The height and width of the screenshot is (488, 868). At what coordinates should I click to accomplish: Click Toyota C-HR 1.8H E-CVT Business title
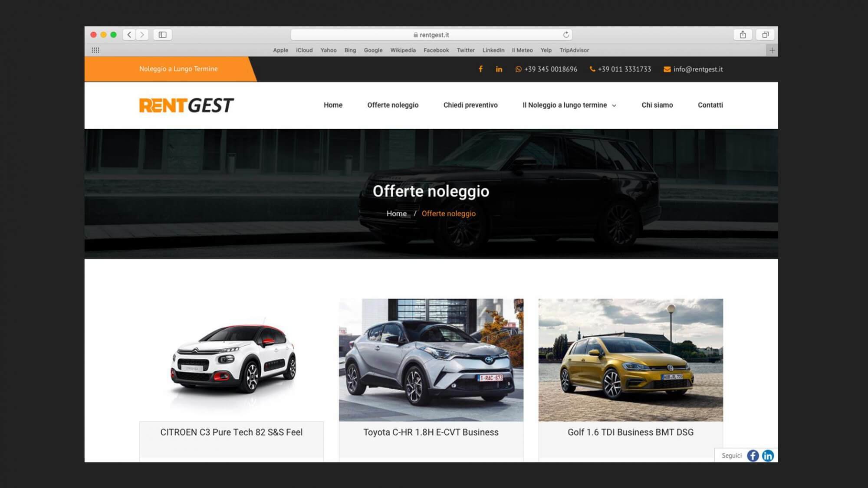pos(431,432)
